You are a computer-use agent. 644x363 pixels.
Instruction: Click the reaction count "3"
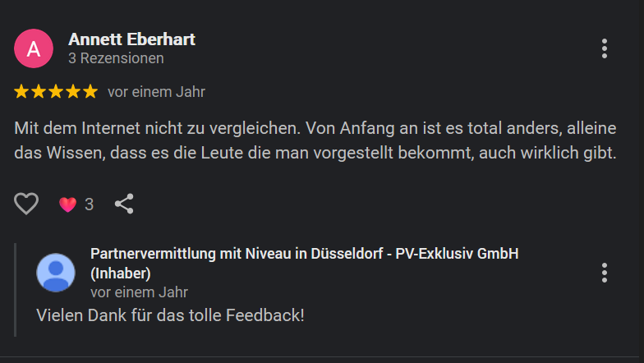tap(89, 204)
